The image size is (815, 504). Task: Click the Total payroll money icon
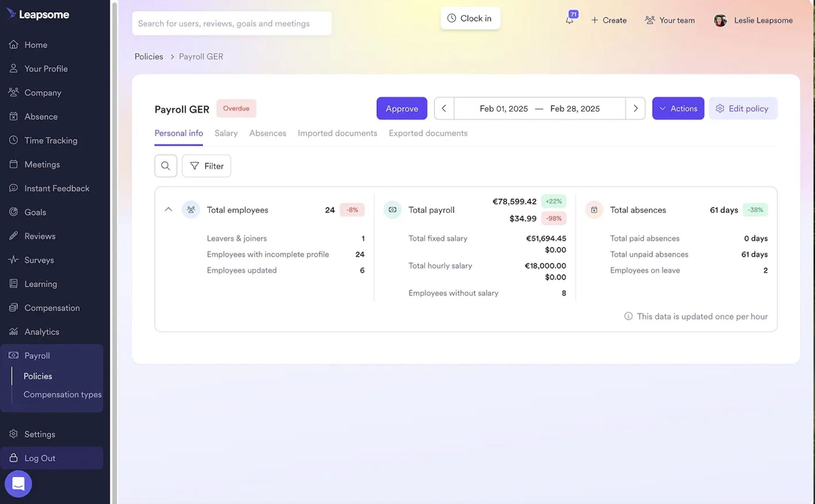pyautogui.click(x=392, y=210)
